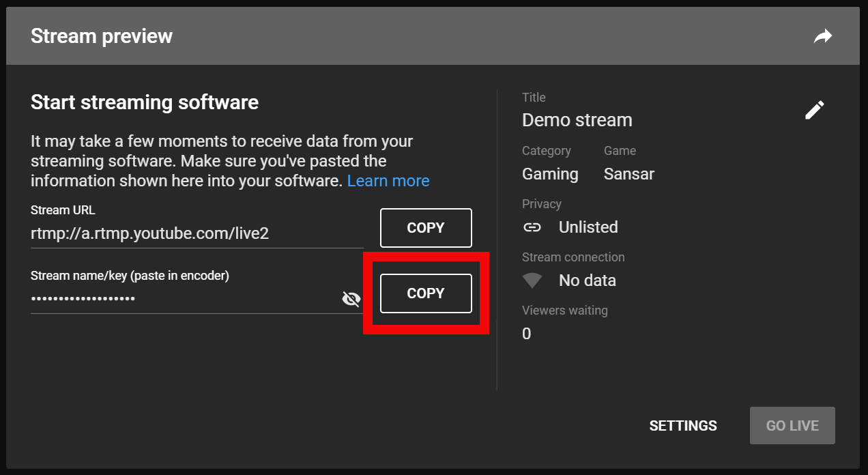Click the Unlisted privacy link icon
Viewport: 868px width, 475px height.
point(532,227)
